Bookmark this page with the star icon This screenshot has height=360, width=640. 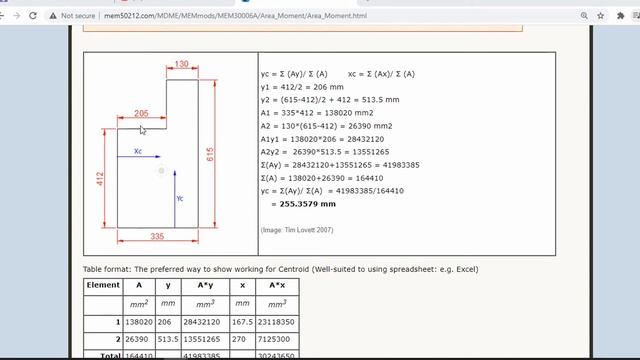600,16
